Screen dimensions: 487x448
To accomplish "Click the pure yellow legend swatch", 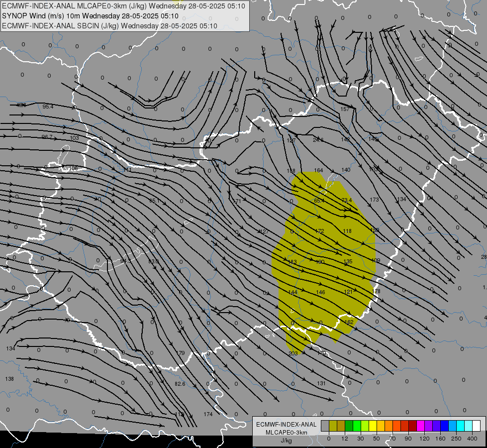I will (x=373, y=426).
